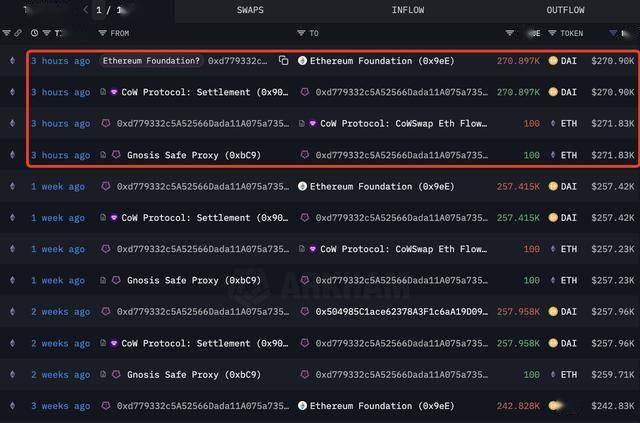Select the $270.90K value in the first row

[613, 61]
